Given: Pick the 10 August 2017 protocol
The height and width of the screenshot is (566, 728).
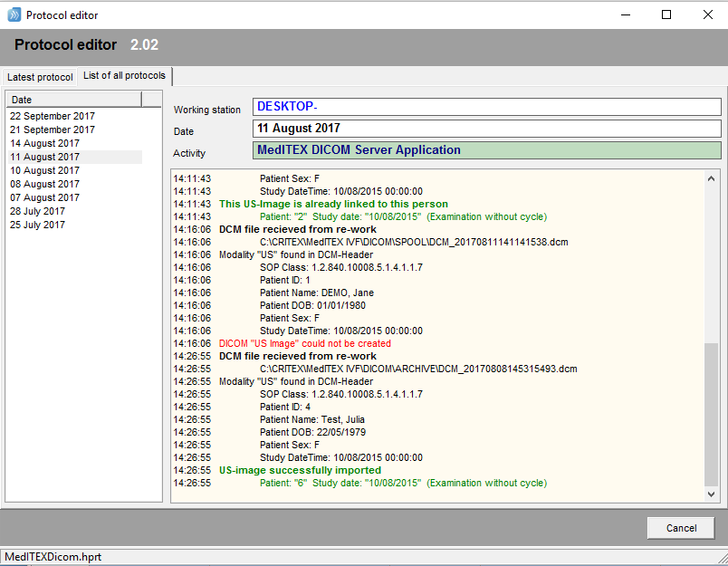Looking at the screenshot, I should coord(45,170).
